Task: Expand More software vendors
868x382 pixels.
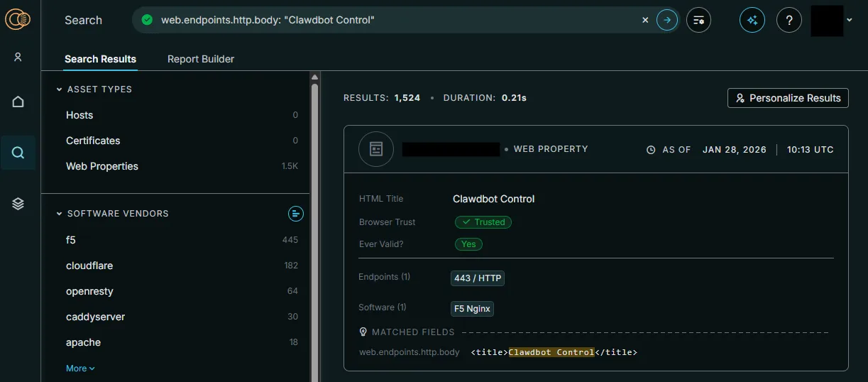Action: point(80,369)
